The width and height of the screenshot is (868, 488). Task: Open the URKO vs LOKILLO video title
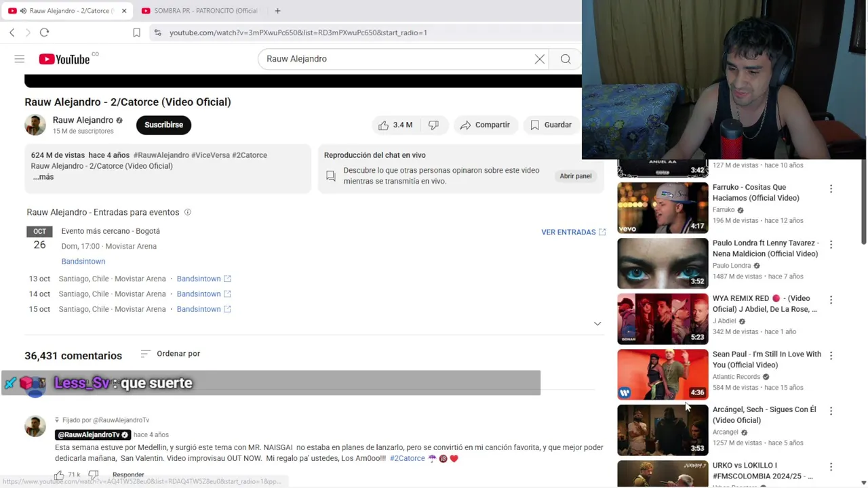point(763,471)
